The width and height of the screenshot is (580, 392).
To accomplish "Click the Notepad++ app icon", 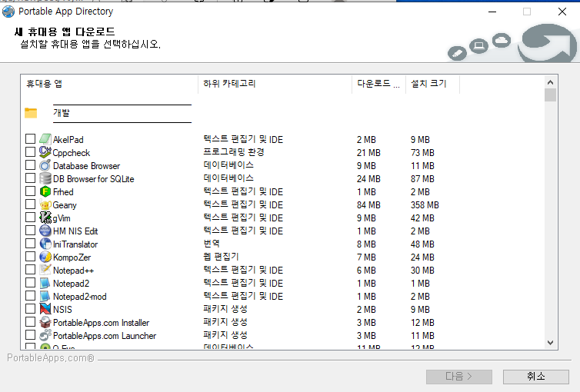I will [45, 270].
